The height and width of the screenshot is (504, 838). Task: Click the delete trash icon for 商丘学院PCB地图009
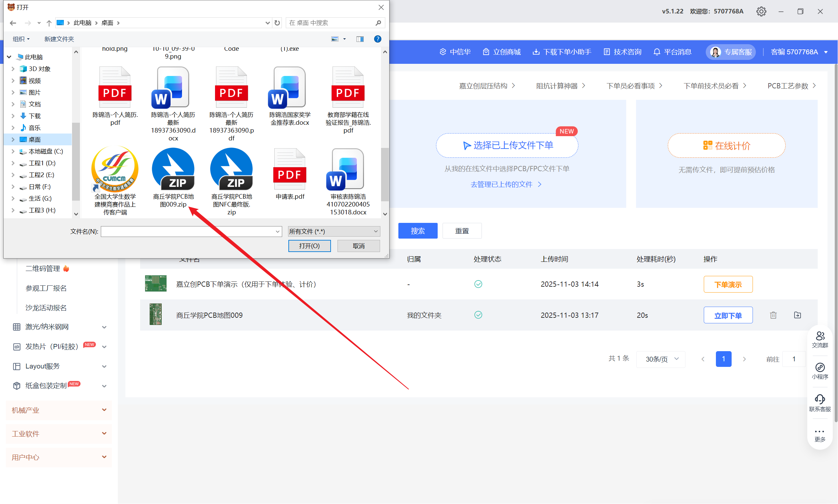[x=773, y=315]
